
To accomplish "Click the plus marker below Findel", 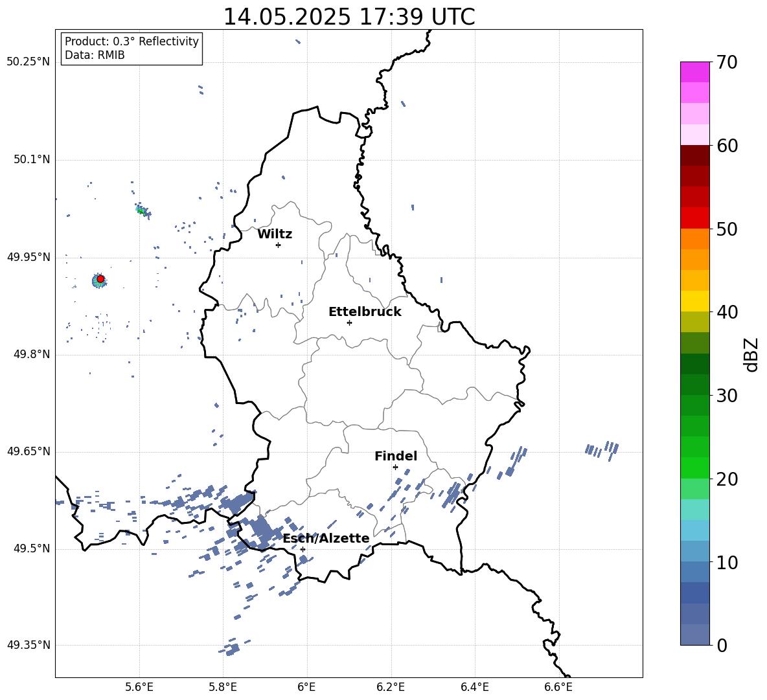I will (395, 468).
